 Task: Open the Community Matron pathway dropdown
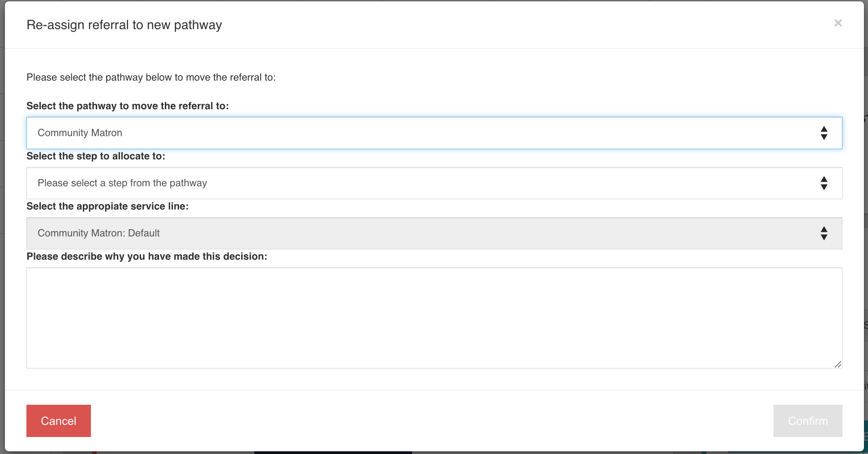pyautogui.click(x=434, y=133)
